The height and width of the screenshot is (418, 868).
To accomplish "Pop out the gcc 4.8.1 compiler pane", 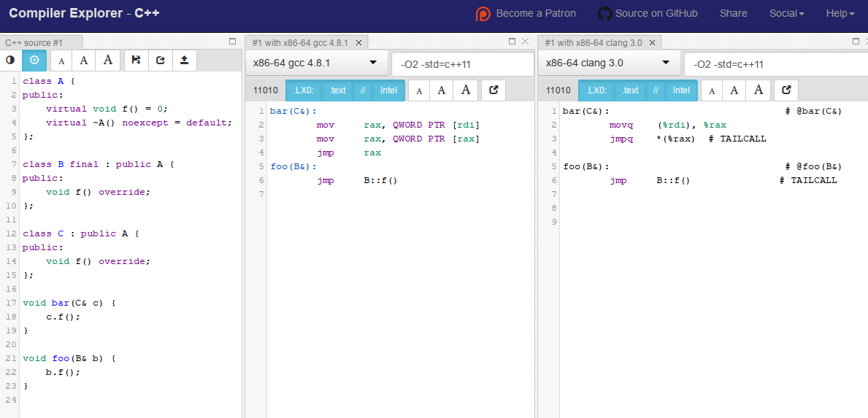I will (x=493, y=90).
